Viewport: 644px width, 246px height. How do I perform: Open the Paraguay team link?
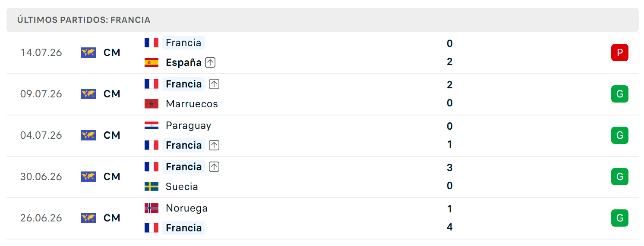[x=188, y=125]
